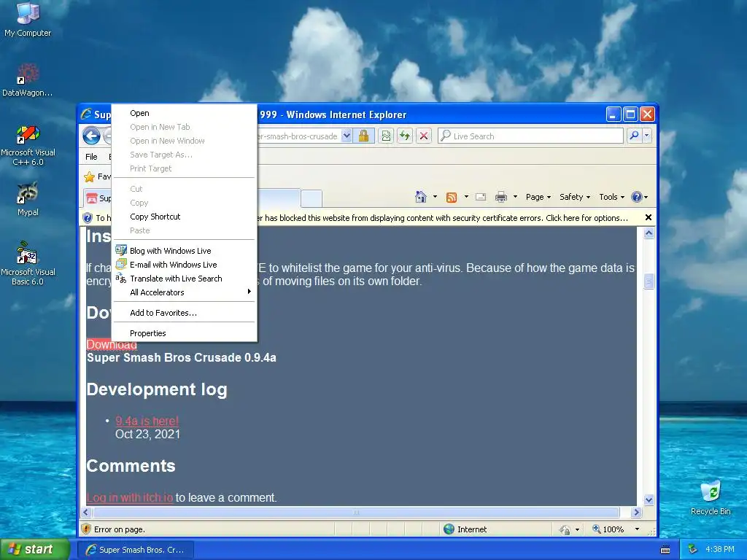
Task: Click the Print icon in command bar
Action: [x=500, y=197]
